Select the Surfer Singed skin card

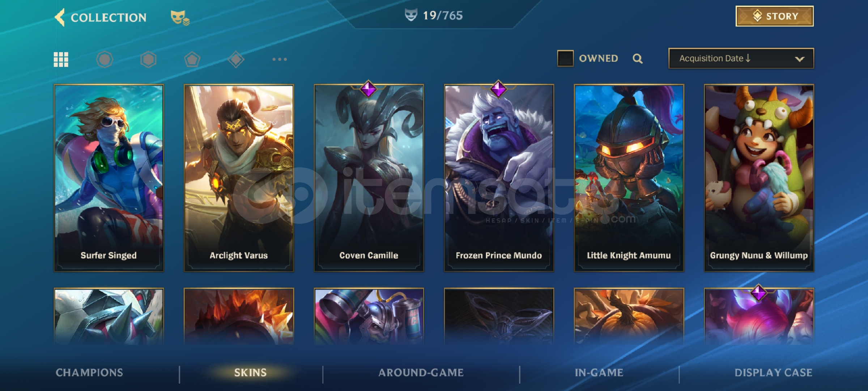[109, 178]
